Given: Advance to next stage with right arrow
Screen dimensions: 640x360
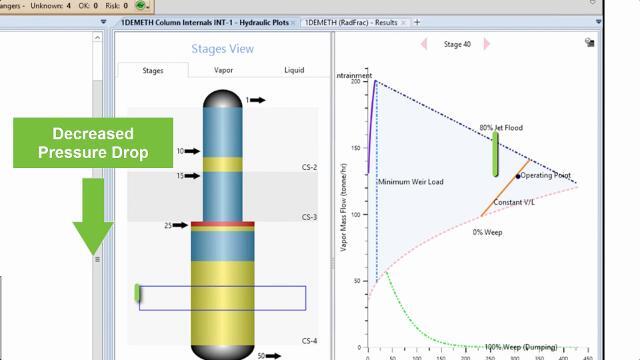Looking at the screenshot, I should pos(487,44).
